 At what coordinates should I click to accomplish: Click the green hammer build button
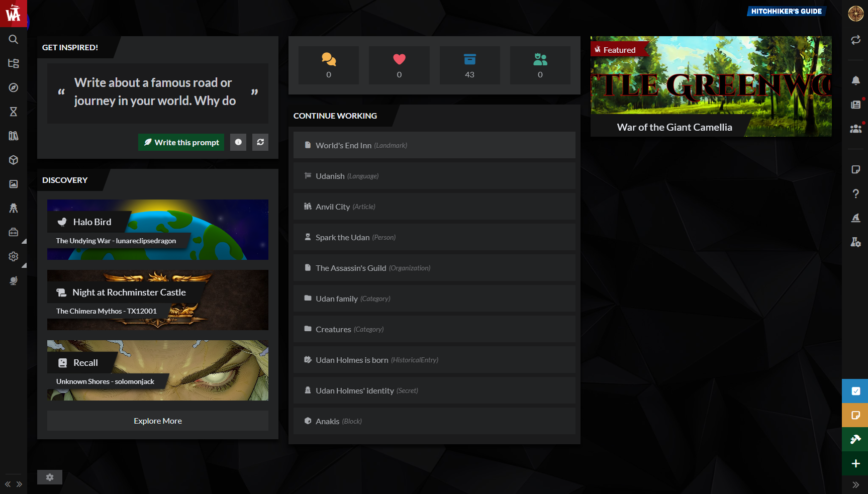[x=855, y=439]
